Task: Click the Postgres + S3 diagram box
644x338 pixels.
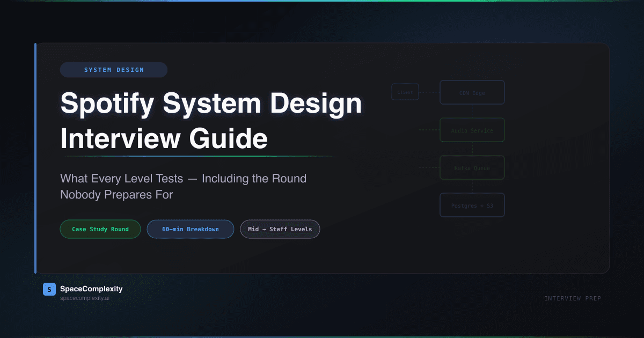Action: point(472,205)
